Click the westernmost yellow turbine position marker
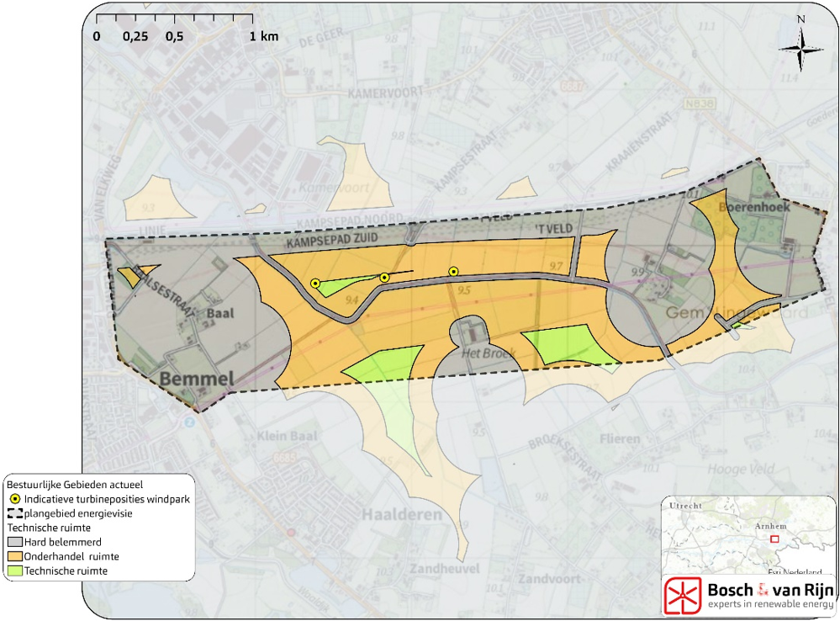 click(x=314, y=284)
